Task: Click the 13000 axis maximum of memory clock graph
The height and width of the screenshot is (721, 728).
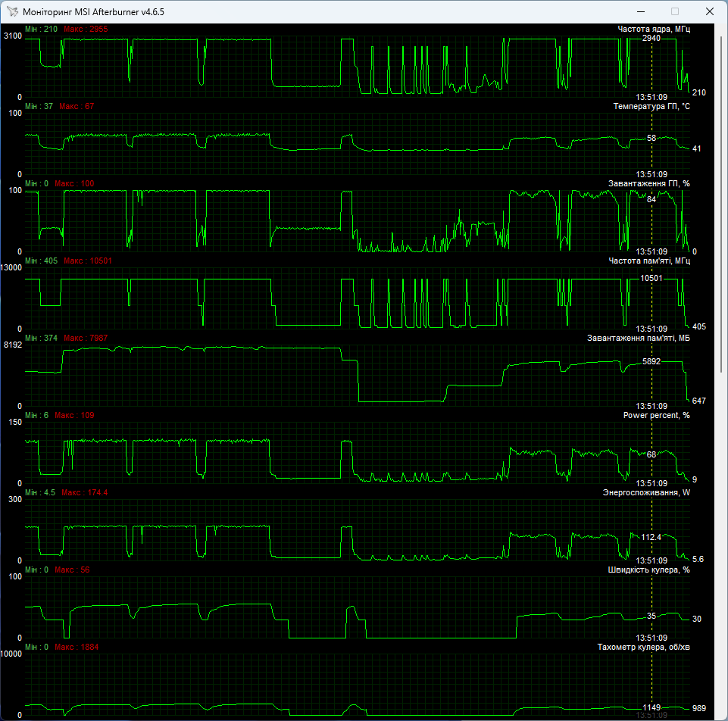Action: click(x=11, y=267)
